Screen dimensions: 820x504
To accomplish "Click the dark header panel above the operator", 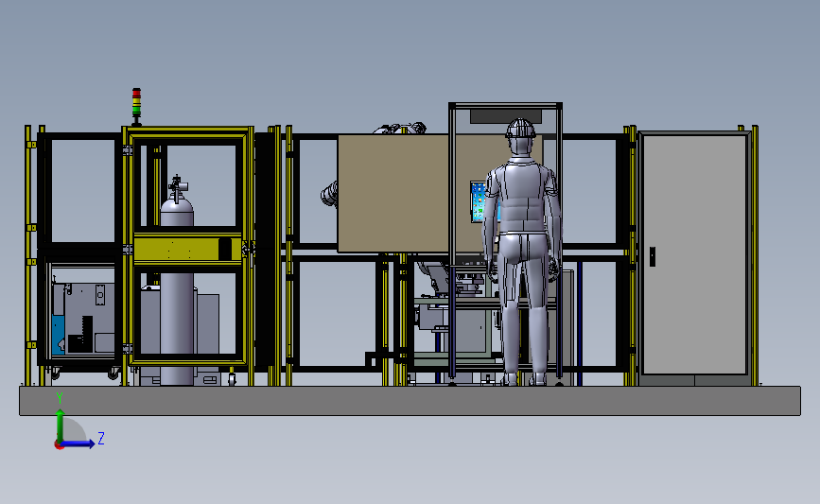I will click(x=505, y=116).
